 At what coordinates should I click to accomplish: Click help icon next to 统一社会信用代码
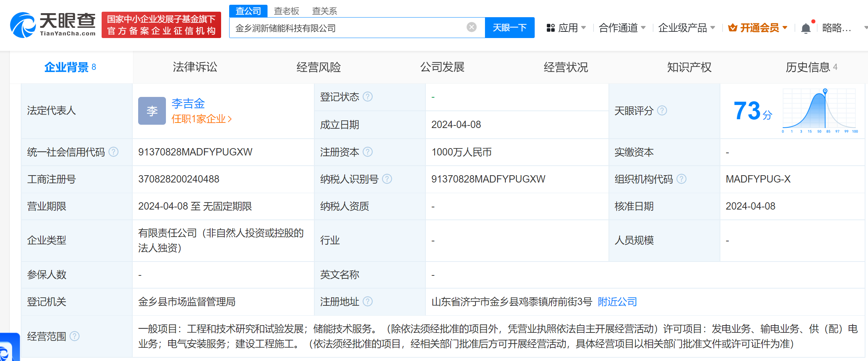pos(114,152)
